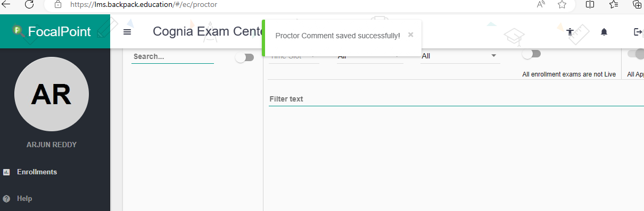Click the AR profile avatar
Image resolution: width=644 pixels, height=211 pixels.
pos(52,95)
